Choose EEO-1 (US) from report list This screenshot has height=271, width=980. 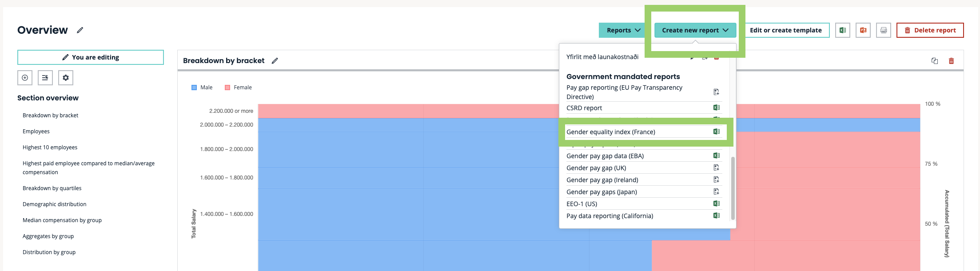tap(582, 204)
